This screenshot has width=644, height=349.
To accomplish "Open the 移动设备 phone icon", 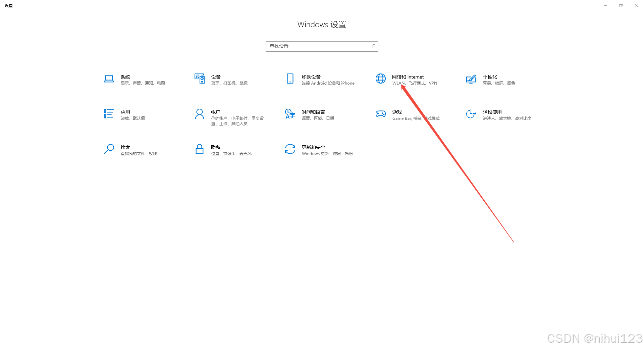I will [290, 79].
